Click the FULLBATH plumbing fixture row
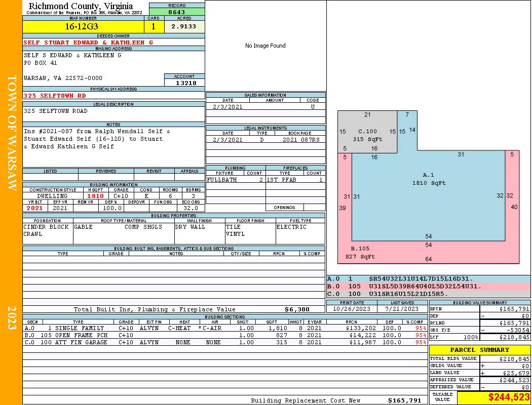 click(236, 180)
